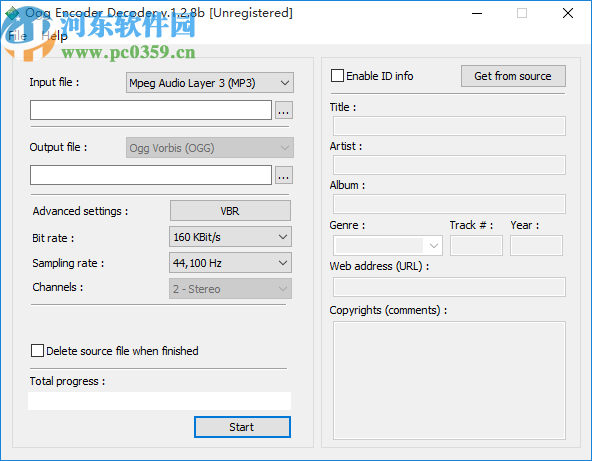592x461 pixels.
Task: Expand the Sampling rate dropdown
Action: 230,263
